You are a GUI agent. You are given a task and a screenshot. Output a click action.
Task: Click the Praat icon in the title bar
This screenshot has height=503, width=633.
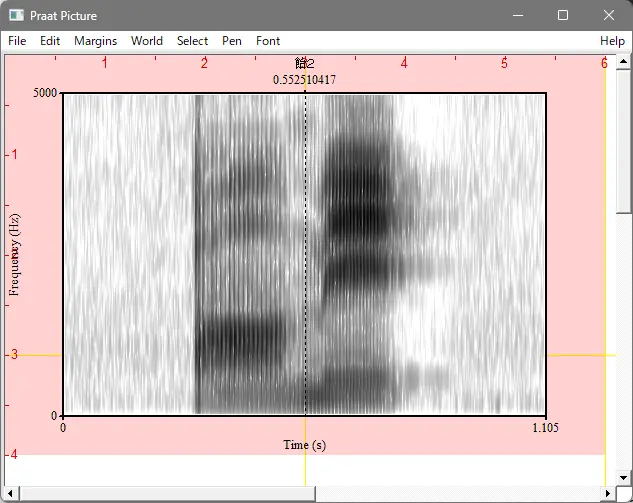tap(16, 16)
